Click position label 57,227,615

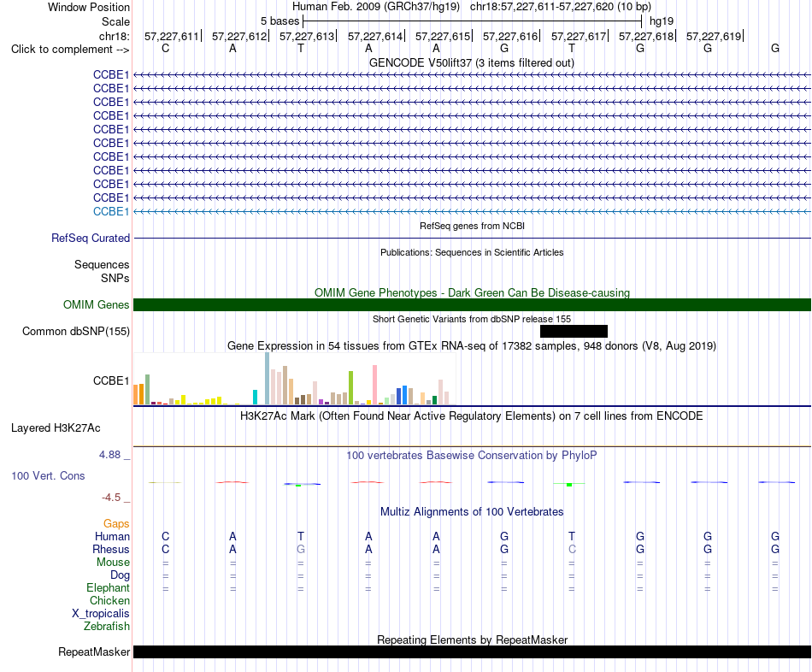pyautogui.click(x=442, y=36)
